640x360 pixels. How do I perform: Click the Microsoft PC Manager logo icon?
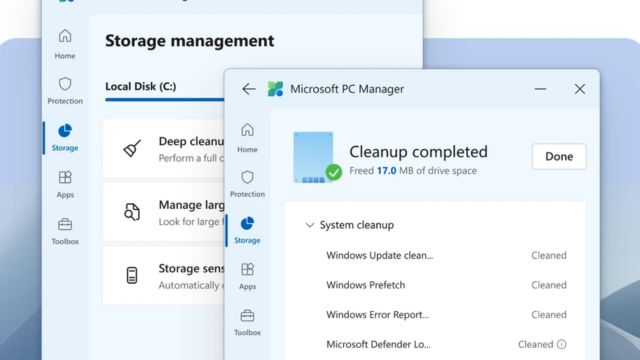click(x=275, y=89)
